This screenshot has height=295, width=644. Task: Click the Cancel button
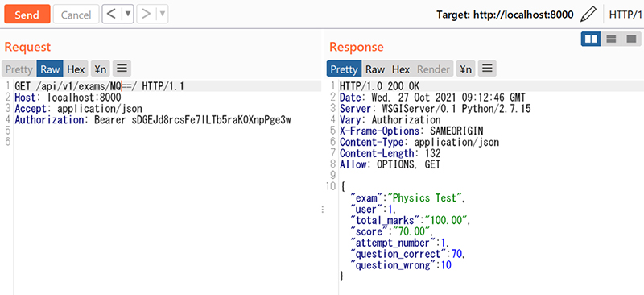click(x=76, y=15)
